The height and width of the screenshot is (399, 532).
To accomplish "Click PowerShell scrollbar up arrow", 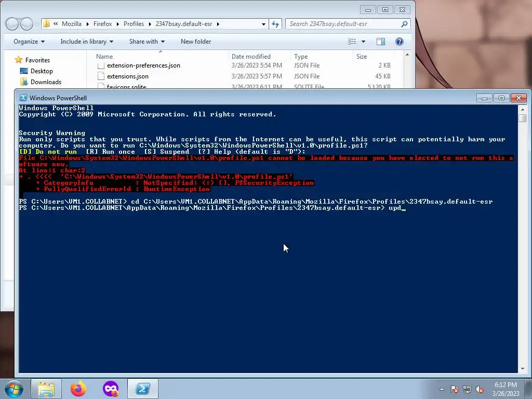I will pos(523,110).
